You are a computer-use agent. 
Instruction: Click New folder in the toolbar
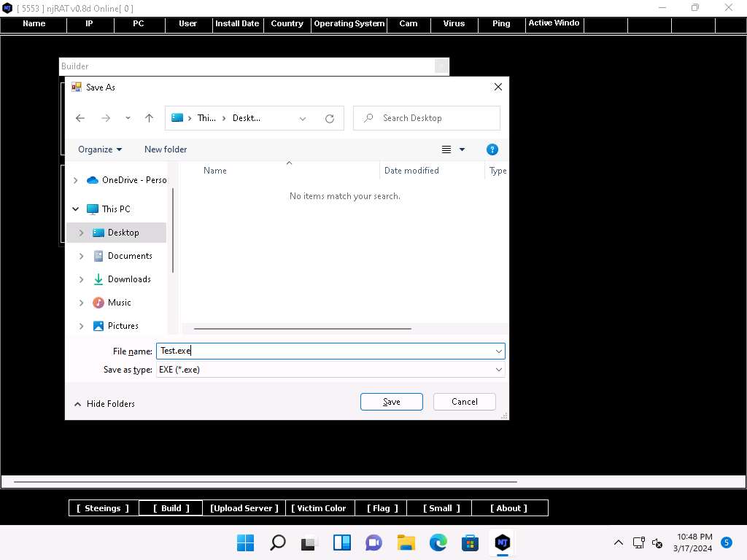(166, 149)
